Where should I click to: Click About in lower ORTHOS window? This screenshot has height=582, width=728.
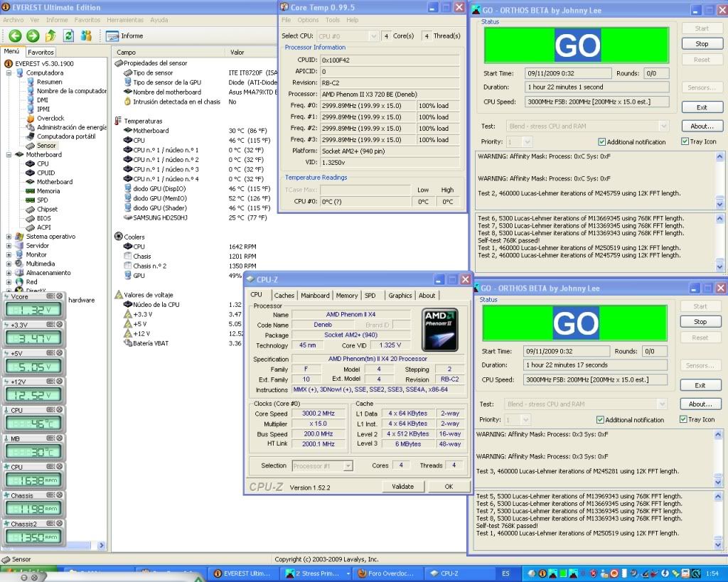pos(700,404)
